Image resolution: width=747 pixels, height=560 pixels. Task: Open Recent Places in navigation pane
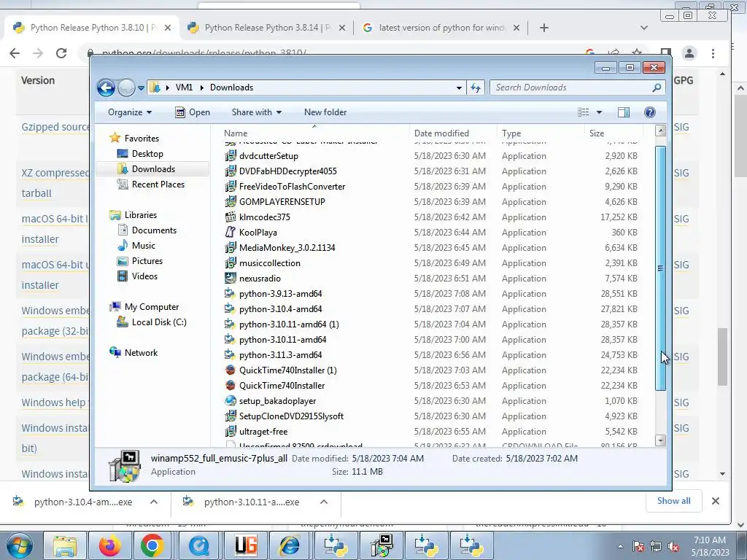[158, 184]
